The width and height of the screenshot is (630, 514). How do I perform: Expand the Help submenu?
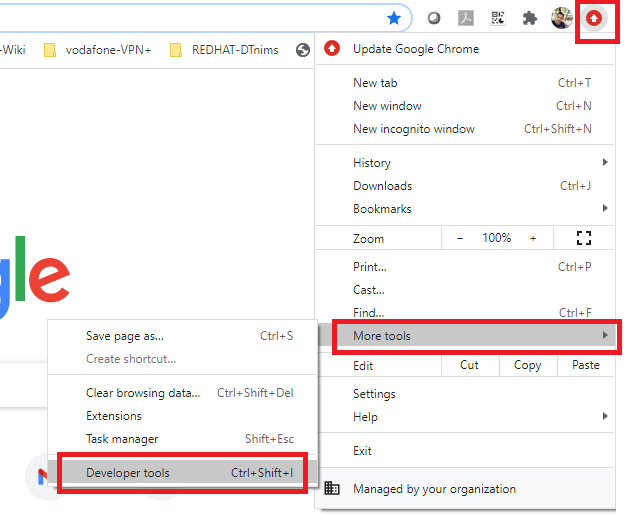click(465, 417)
